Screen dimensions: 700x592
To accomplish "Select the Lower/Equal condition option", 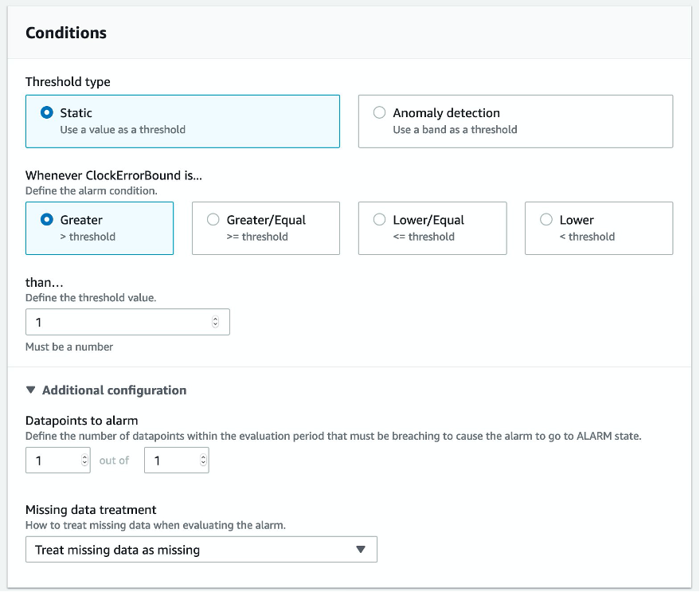I will point(380,220).
